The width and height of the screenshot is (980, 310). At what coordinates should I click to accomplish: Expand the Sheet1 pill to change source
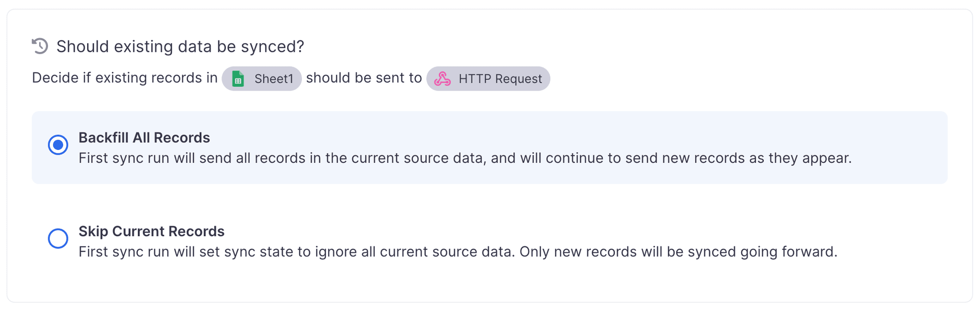[x=261, y=78]
